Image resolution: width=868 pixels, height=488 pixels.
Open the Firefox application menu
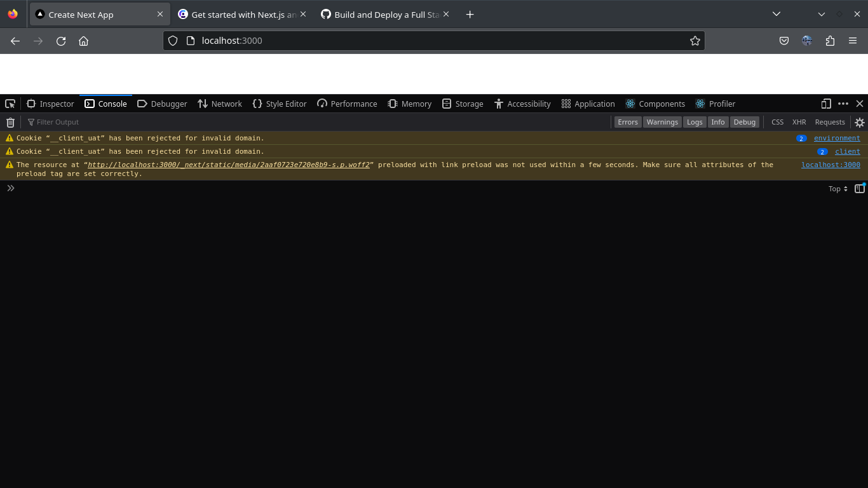[853, 40]
